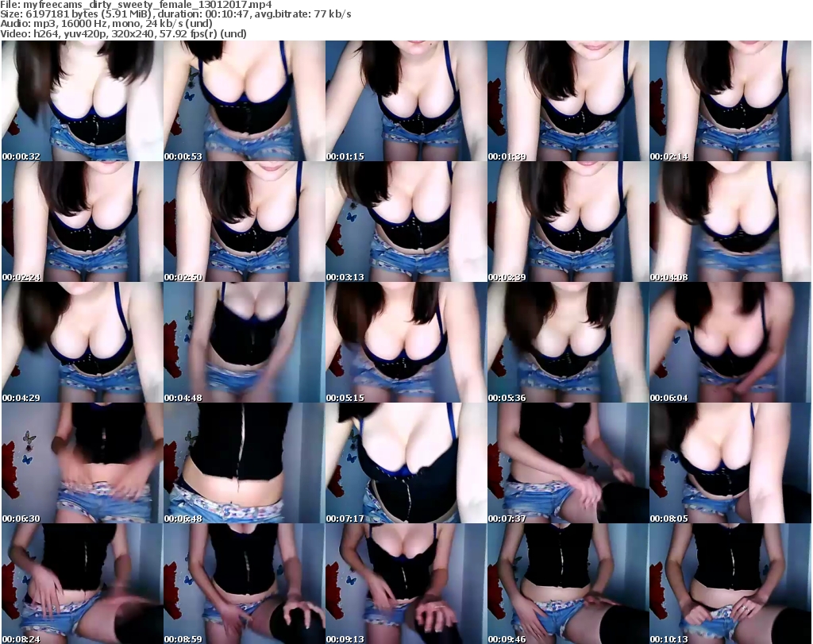This screenshot has height=644, width=813.
Task: Open the final frame at 00:10:13
Action: pos(730,584)
